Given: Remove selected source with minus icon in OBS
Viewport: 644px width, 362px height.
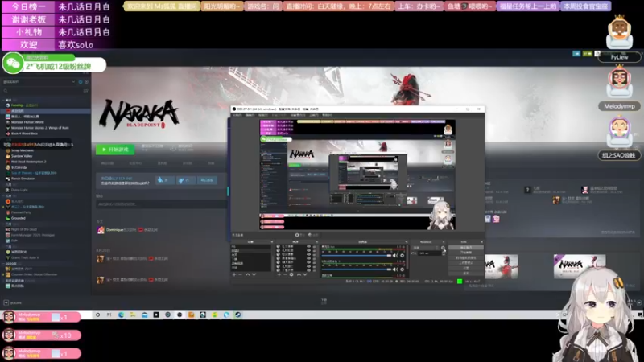Looking at the screenshot, I should click(285, 274).
